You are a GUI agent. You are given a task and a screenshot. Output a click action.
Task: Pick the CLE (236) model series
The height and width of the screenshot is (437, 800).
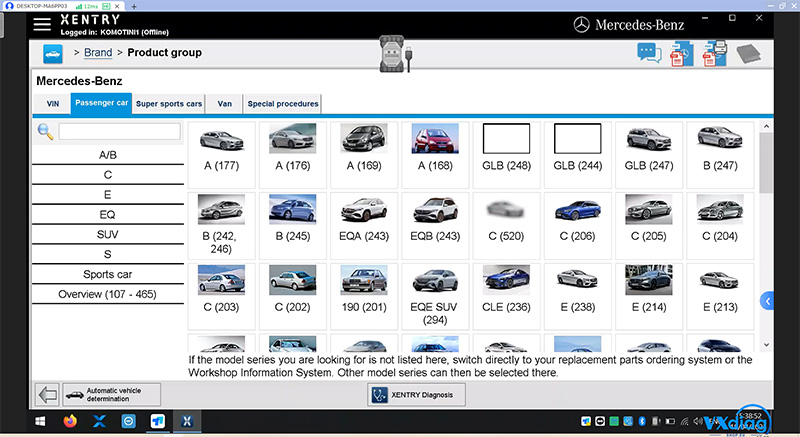point(506,296)
